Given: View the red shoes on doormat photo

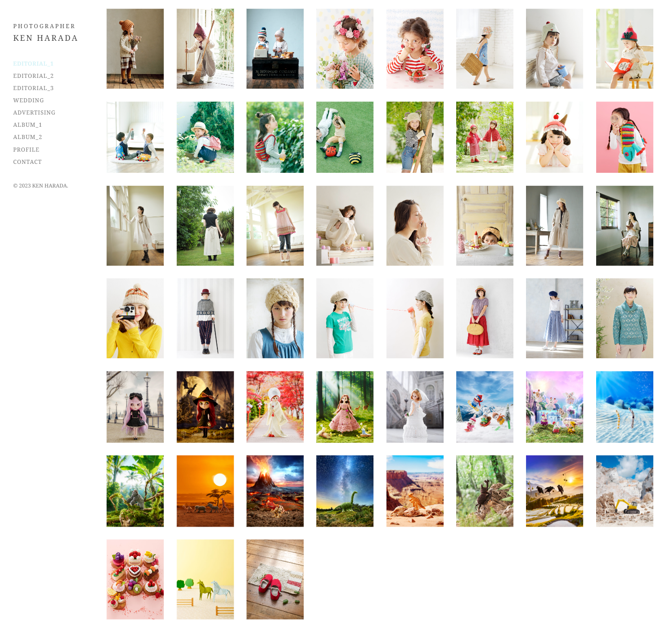Looking at the screenshot, I should tap(275, 579).
